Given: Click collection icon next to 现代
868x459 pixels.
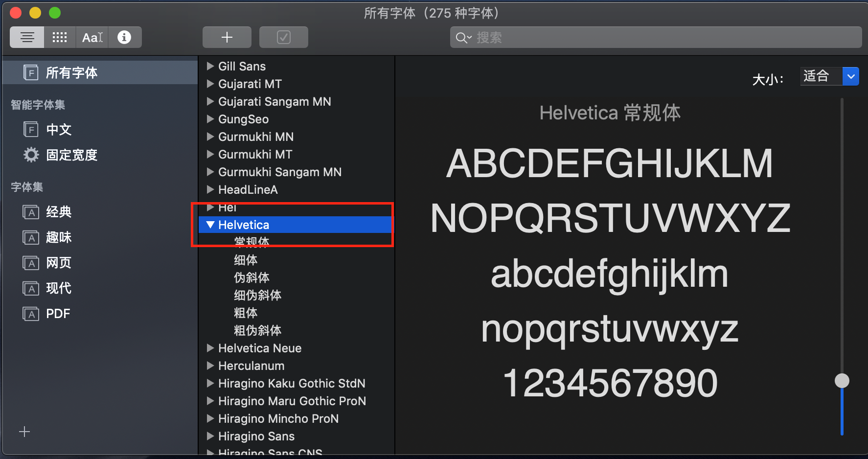Looking at the screenshot, I should pyautogui.click(x=31, y=288).
